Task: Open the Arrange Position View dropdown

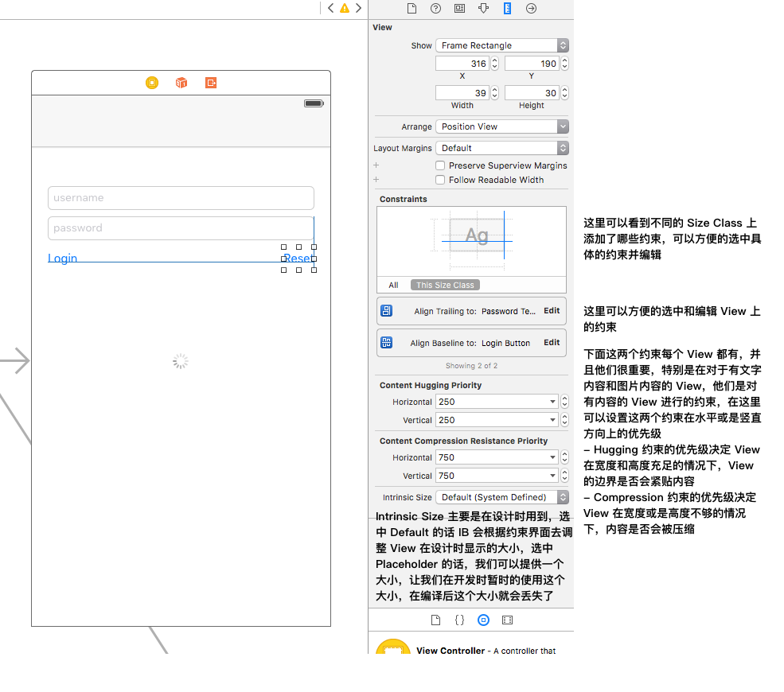Action: point(501,126)
